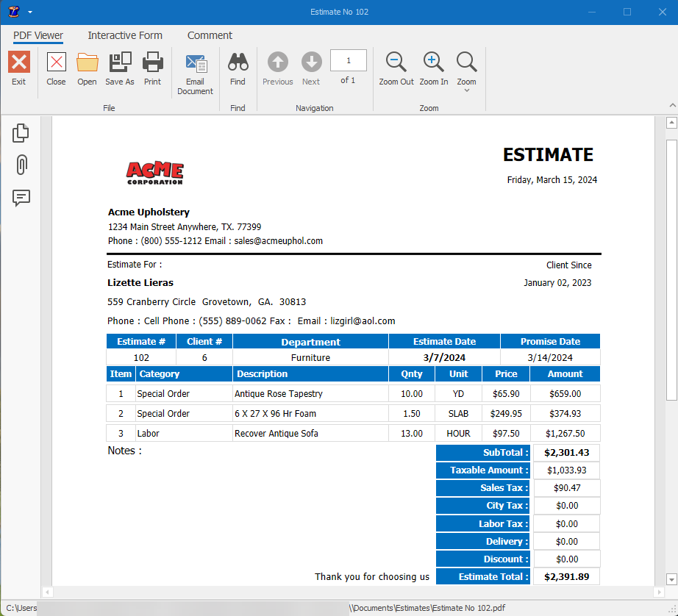
Task: Click Open to browse for a PDF
Action: click(87, 70)
